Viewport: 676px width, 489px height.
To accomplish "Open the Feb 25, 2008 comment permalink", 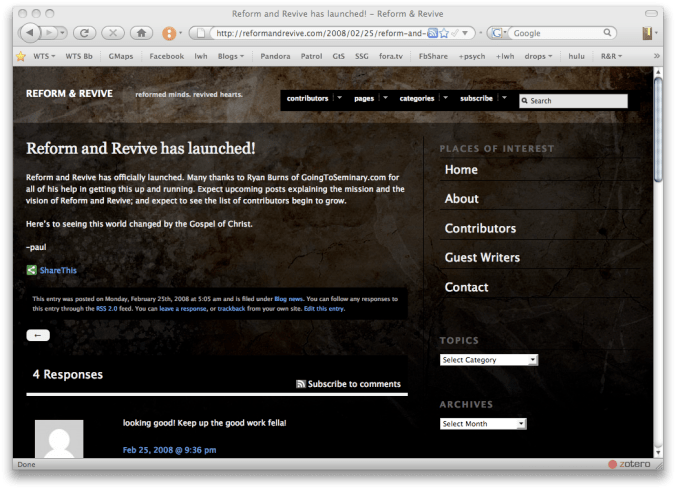I will 169,450.
